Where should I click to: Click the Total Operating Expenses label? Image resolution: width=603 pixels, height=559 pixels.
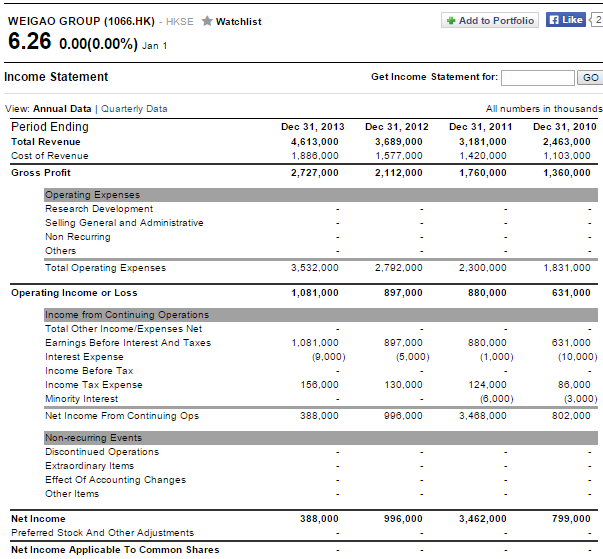[105, 268]
